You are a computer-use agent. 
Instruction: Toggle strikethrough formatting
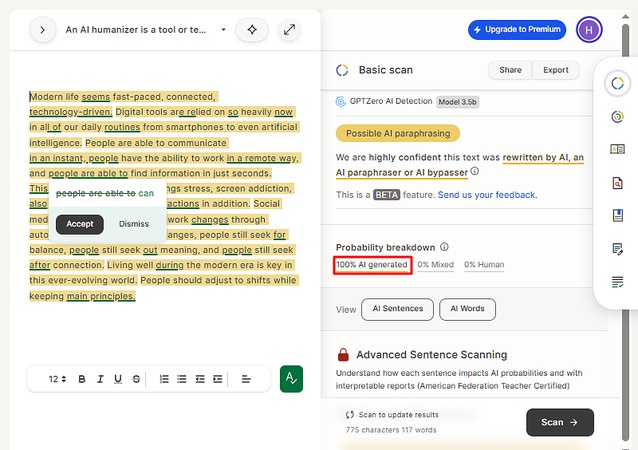coord(136,379)
